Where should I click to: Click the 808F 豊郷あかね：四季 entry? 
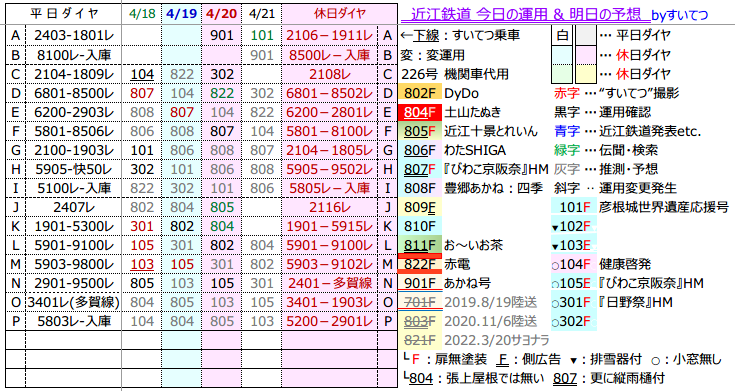(x=472, y=188)
